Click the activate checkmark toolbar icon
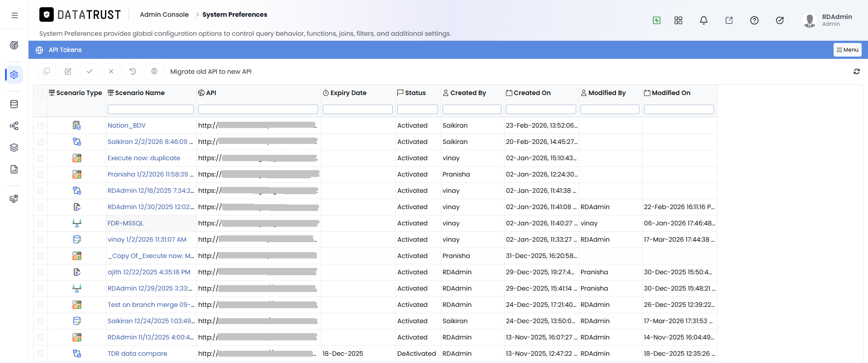The height and width of the screenshot is (363, 868). tap(90, 72)
